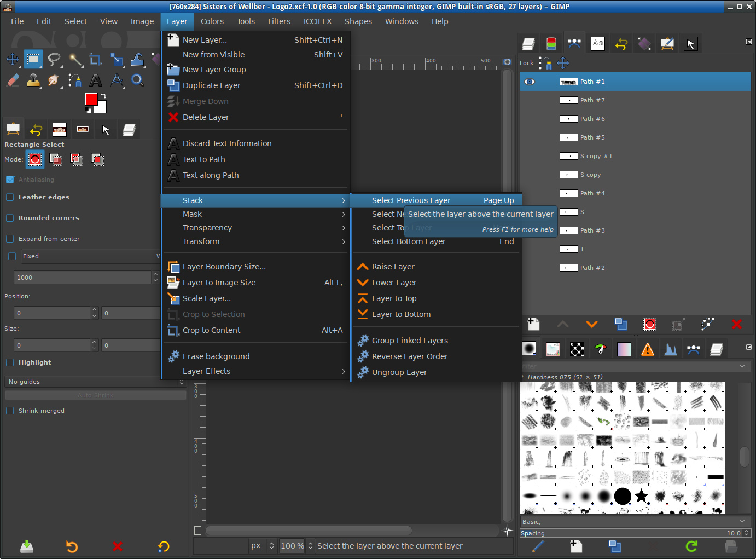The width and height of the screenshot is (756, 559).
Task: Select the Crop tool
Action: pos(96,59)
